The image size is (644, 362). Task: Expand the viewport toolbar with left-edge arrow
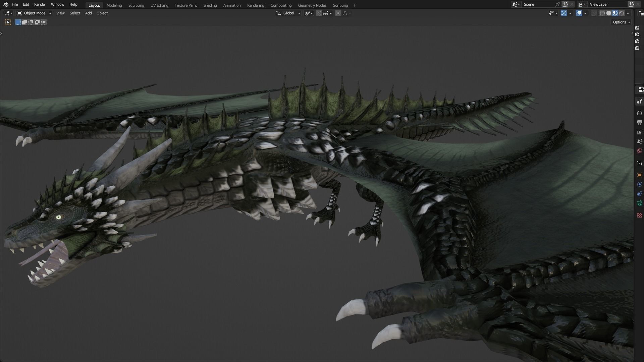[x=1, y=33]
